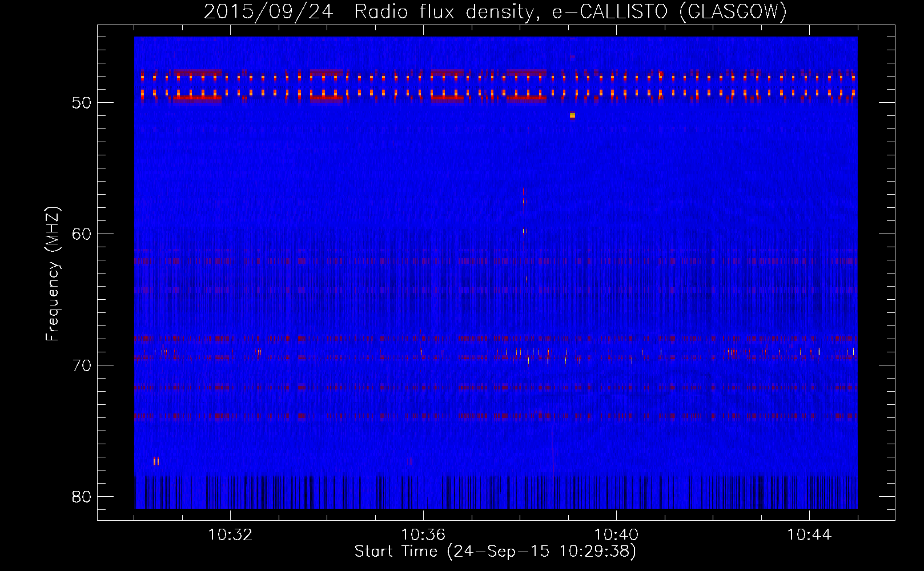Click the 10:36 time tick label
The width and height of the screenshot is (924, 571).
point(423,535)
